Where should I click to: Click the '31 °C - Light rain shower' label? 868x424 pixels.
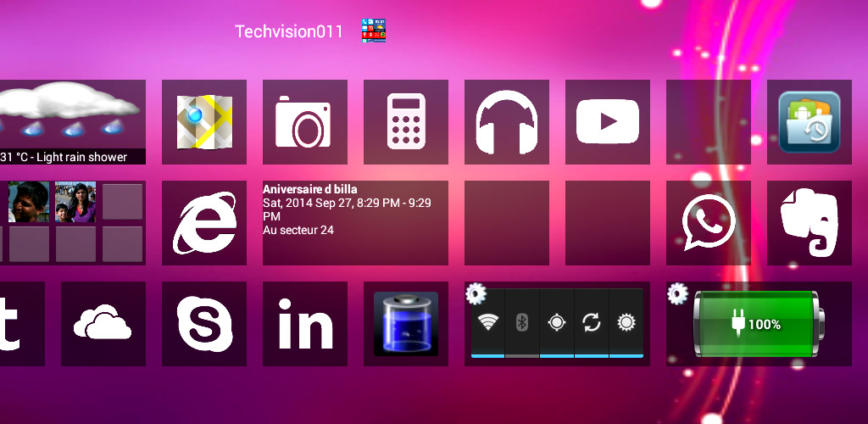[64, 157]
